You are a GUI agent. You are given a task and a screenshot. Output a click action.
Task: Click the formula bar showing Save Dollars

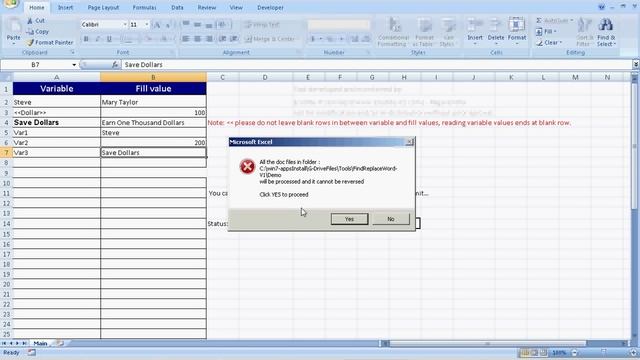pos(376,64)
